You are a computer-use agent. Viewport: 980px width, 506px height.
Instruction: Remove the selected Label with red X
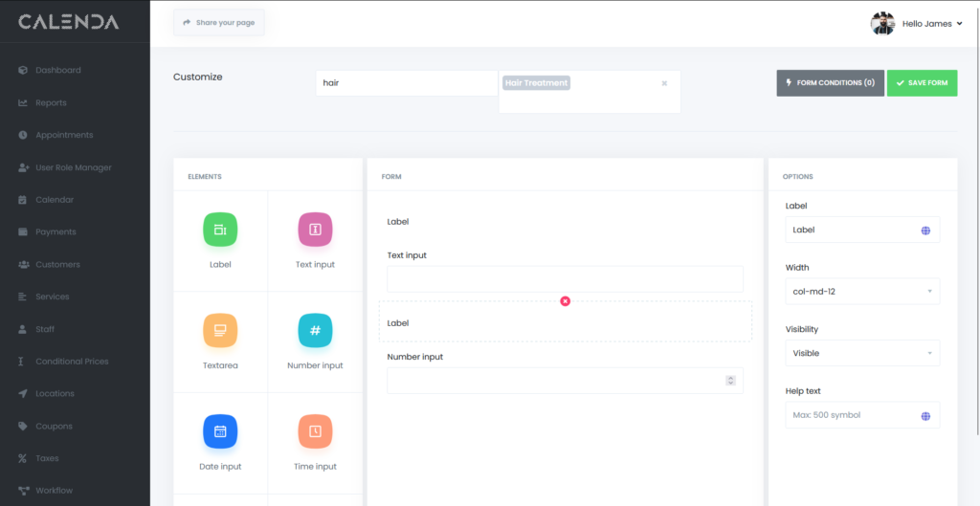[565, 301]
